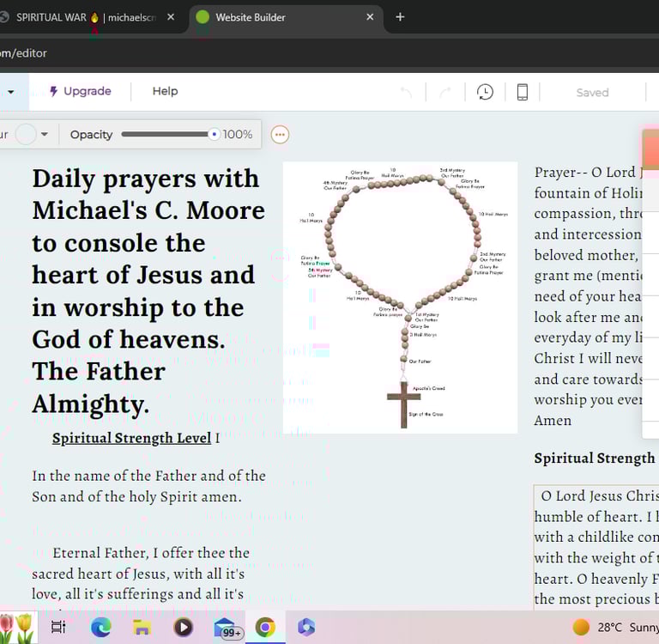Screen dimensions: 659x644
Task: Click the Opacity slider handle
Action: pyautogui.click(x=215, y=135)
